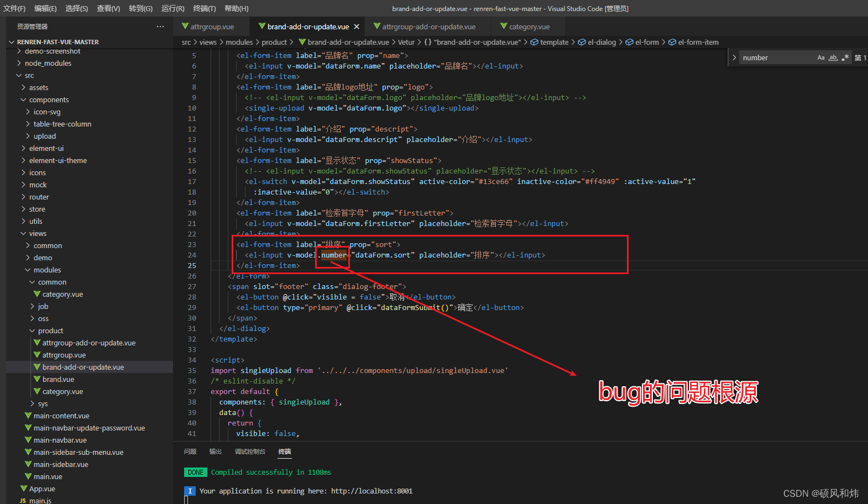
Task: Click 'Vetur' breadcrumb segment
Action: point(406,42)
